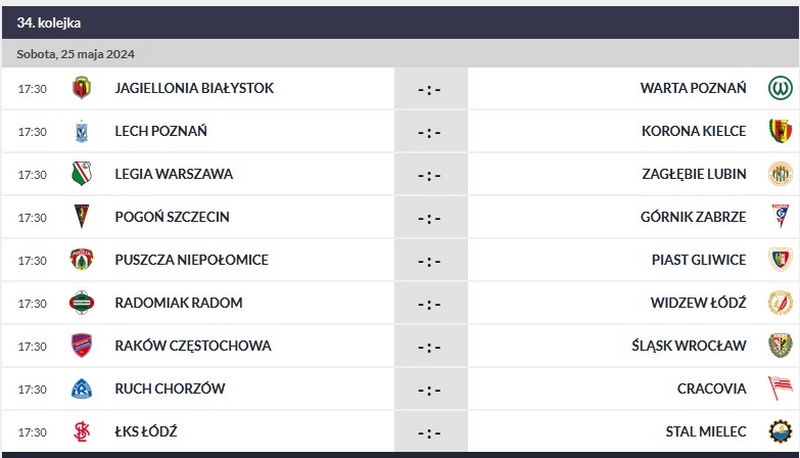Viewport: 800px width, 458px height.
Task: Open the Widzew Łódź team link
Action: coord(698,303)
